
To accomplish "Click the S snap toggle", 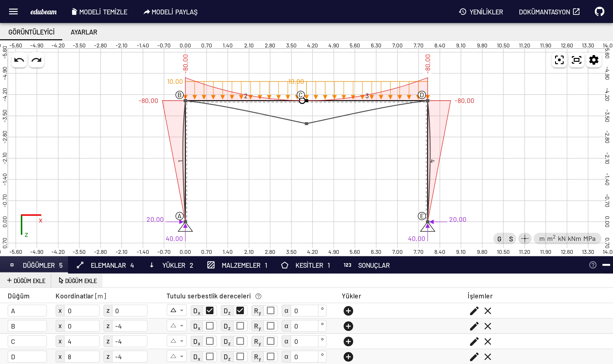I will pyautogui.click(x=511, y=239).
